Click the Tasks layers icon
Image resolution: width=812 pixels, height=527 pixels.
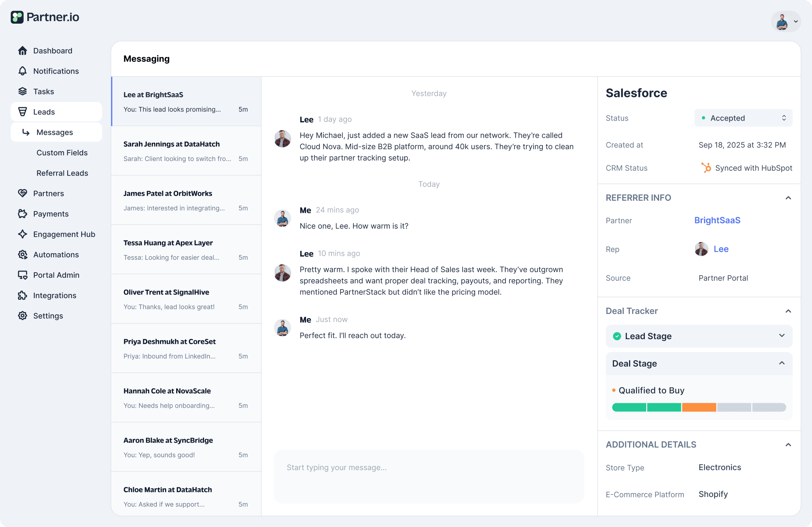pyautogui.click(x=23, y=92)
